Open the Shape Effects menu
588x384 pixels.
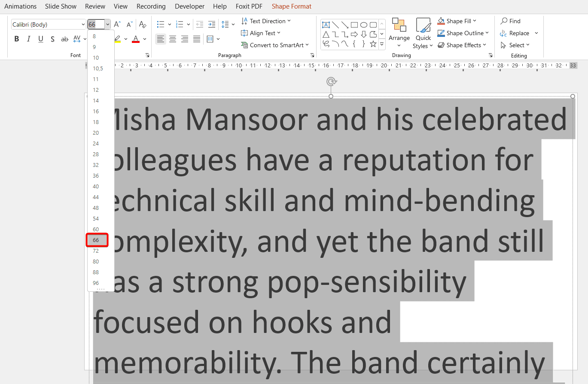click(462, 45)
